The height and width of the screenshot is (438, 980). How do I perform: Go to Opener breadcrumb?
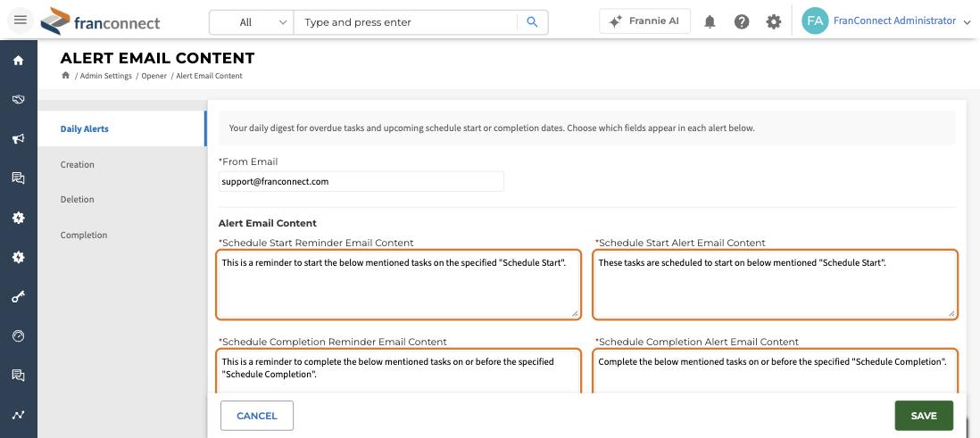(154, 76)
